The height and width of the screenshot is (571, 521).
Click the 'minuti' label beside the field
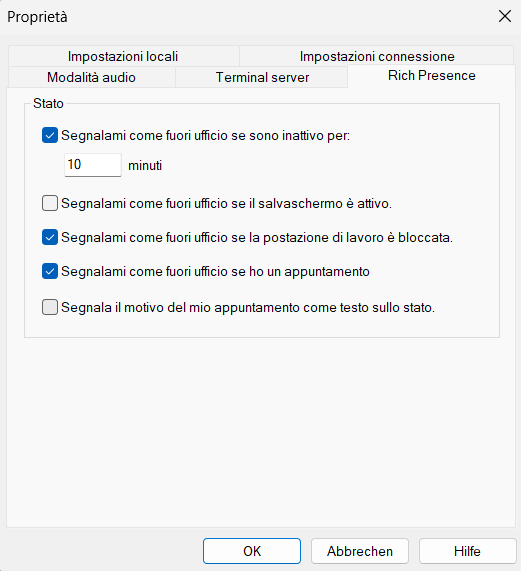pos(145,166)
